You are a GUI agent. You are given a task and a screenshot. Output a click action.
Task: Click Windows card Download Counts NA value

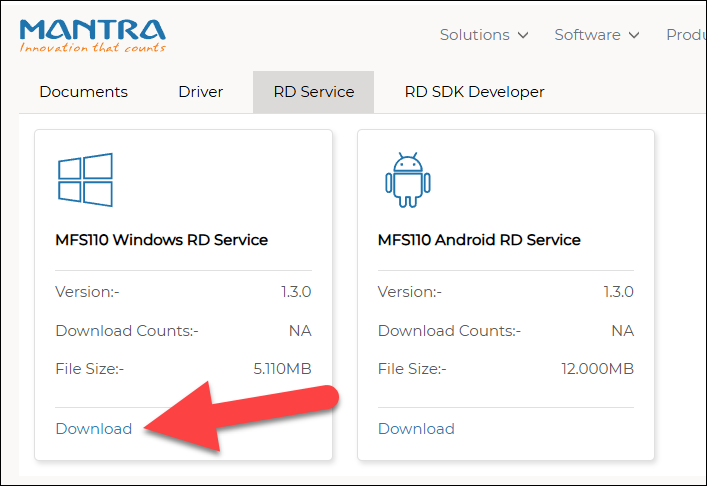[x=300, y=331]
